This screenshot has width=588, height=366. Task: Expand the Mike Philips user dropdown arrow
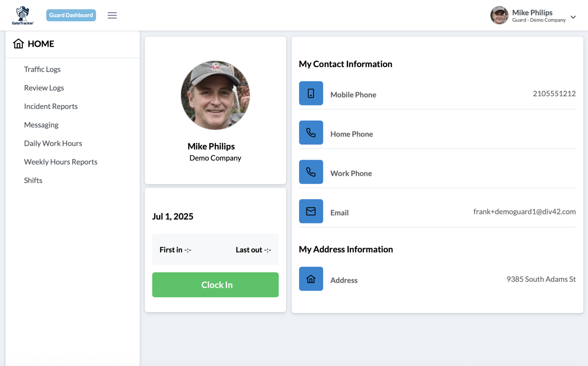[573, 17]
